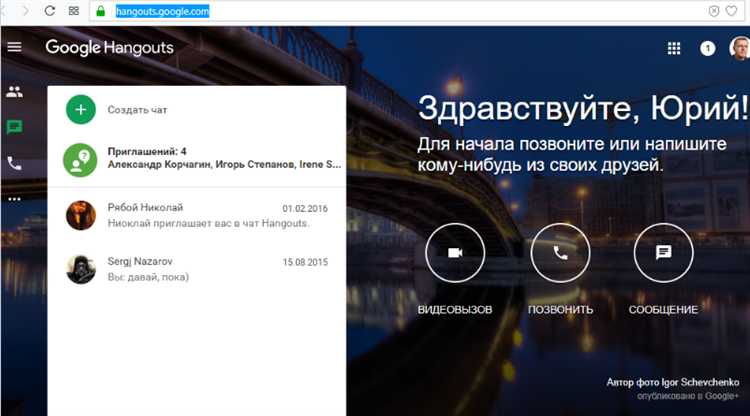Open the hamburger main menu
The height and width of the screenshot is (416, 750).
pyautogui.click(x=14, y=47)
